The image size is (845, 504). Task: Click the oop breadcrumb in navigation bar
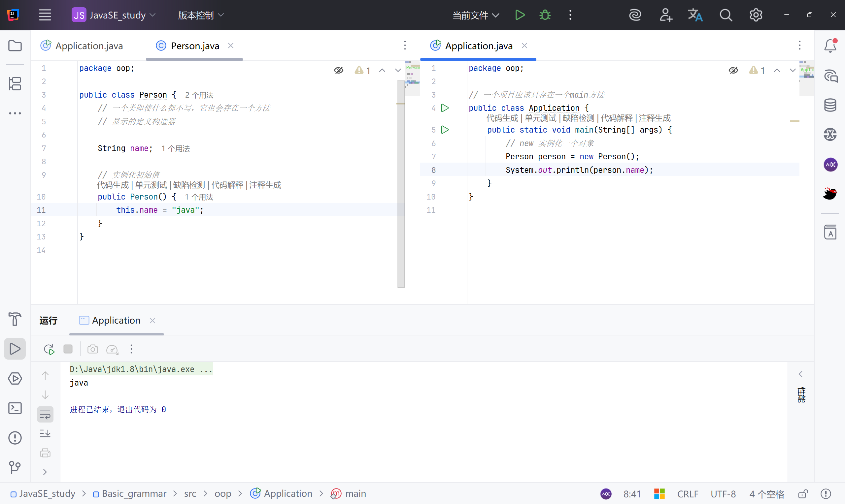pos(222,494)
